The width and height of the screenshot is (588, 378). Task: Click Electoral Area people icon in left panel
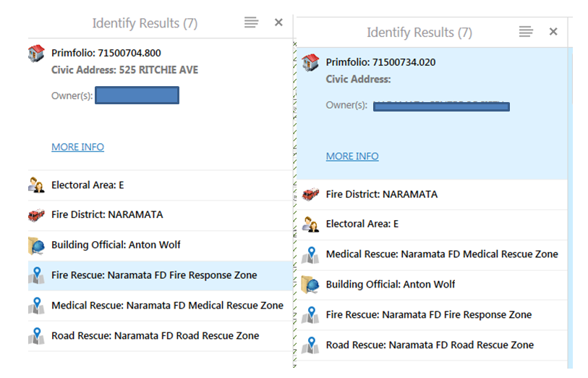click(x=36, y=185)
